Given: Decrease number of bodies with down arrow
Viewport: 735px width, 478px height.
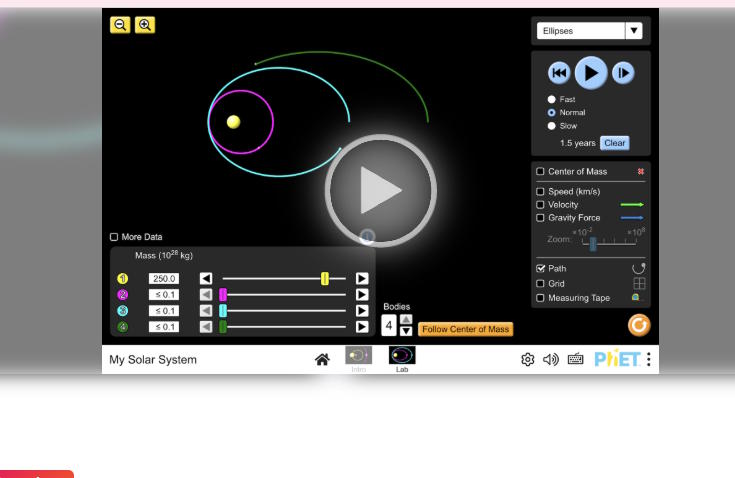Looking at the screenshot, I should pyautogui.click(x=406, y=331).
